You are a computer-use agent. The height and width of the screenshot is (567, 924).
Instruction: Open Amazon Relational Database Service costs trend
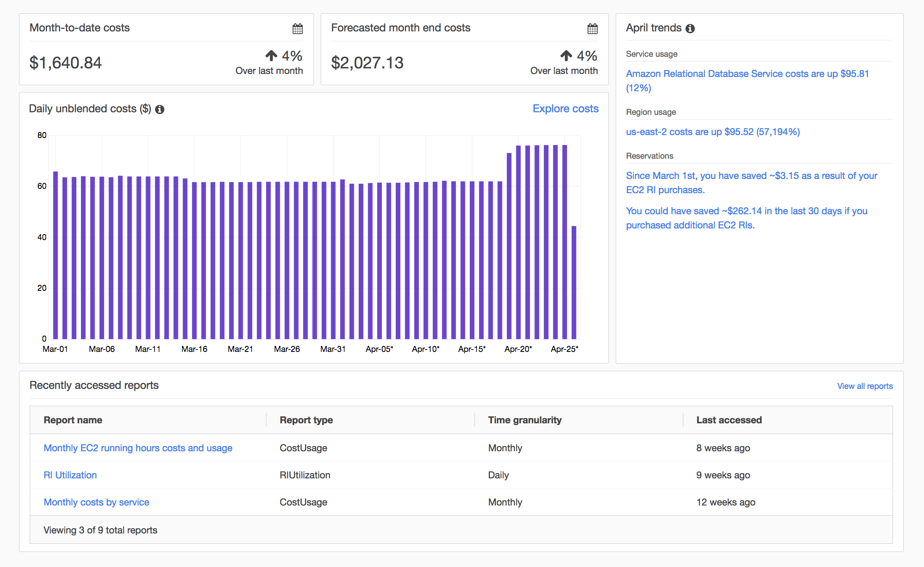pos(747,80)
